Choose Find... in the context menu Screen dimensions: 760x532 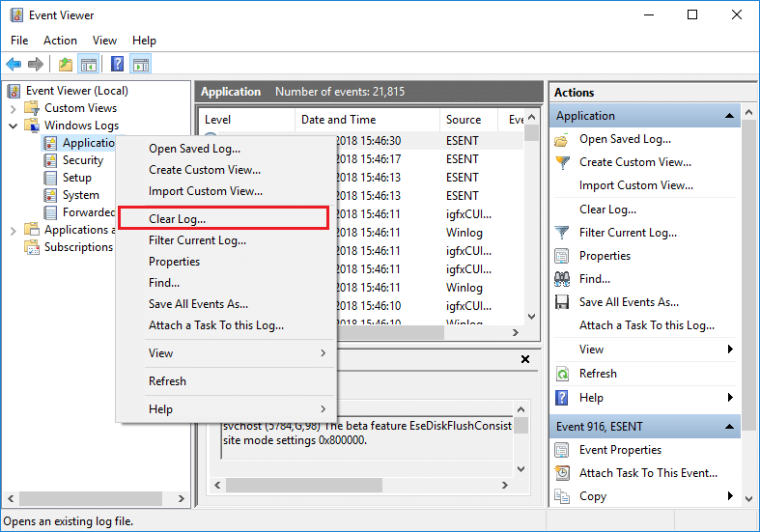227,283
